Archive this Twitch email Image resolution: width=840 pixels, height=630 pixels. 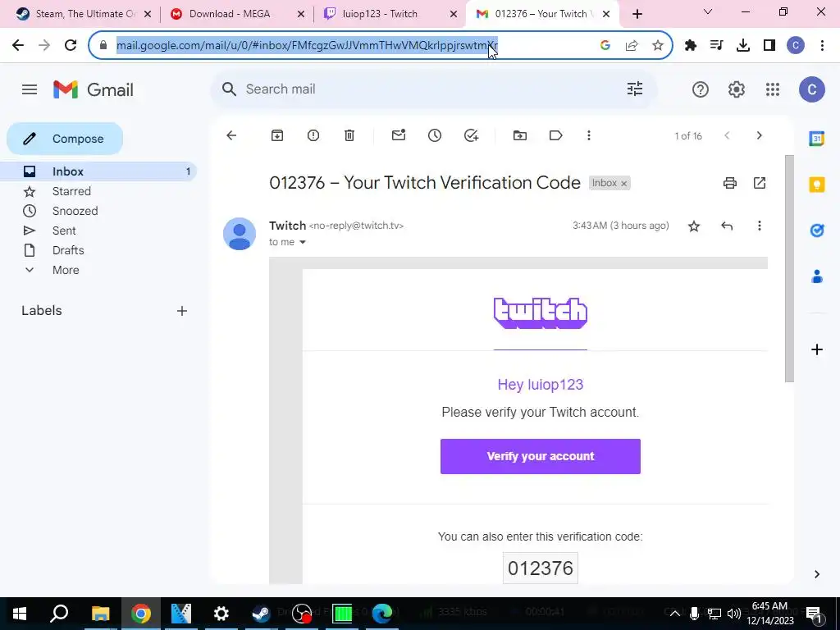(277, 135)
